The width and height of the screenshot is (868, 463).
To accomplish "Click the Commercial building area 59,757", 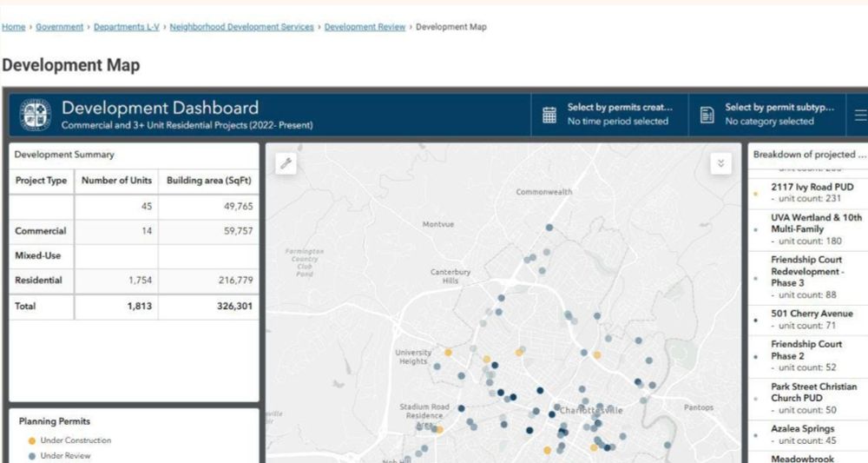I will (238, 231).
